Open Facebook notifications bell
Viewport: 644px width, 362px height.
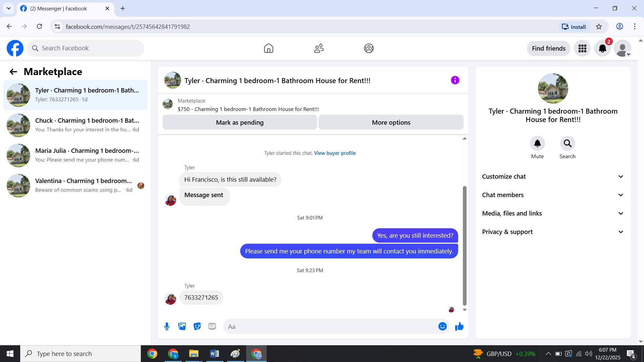(602, 49)
